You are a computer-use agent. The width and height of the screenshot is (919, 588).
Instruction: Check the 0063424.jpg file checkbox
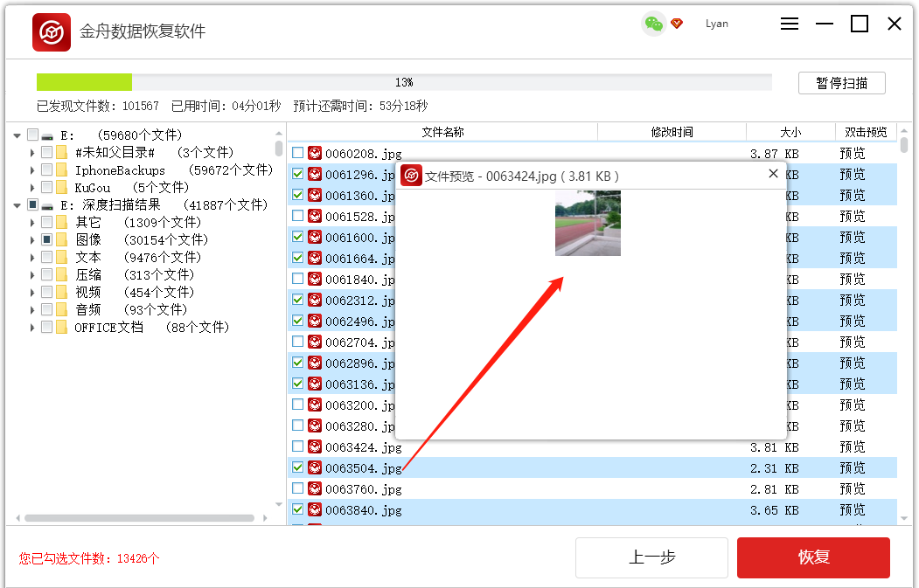(x=298, y=446)
